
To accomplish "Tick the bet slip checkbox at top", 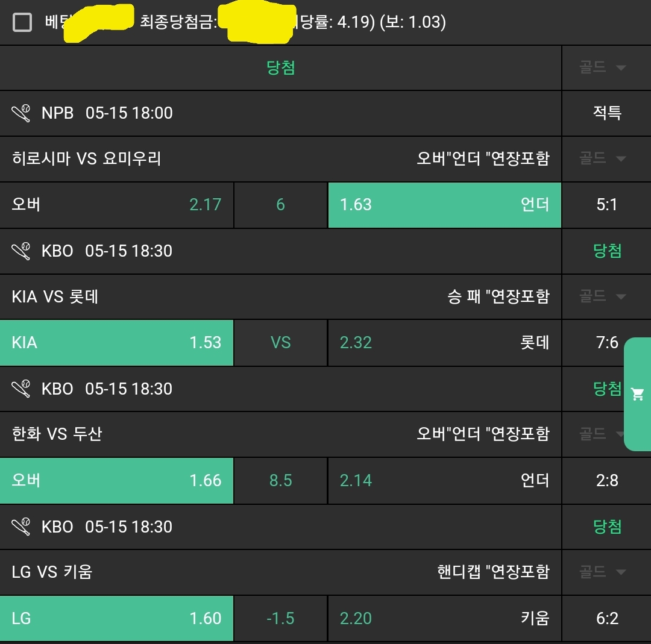I will (x=22, y=23).
